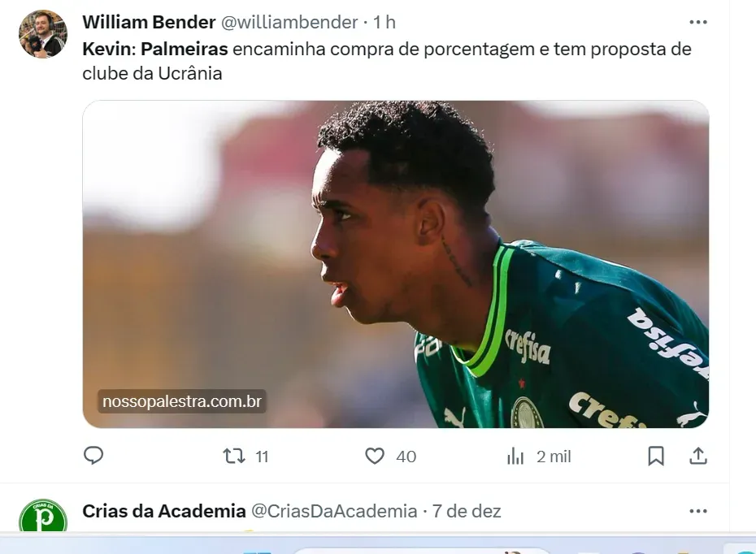Screen dimensions: 756x554
Task: Click the nossopalestra.com.br domain label
Action: (x=182, y=401)
